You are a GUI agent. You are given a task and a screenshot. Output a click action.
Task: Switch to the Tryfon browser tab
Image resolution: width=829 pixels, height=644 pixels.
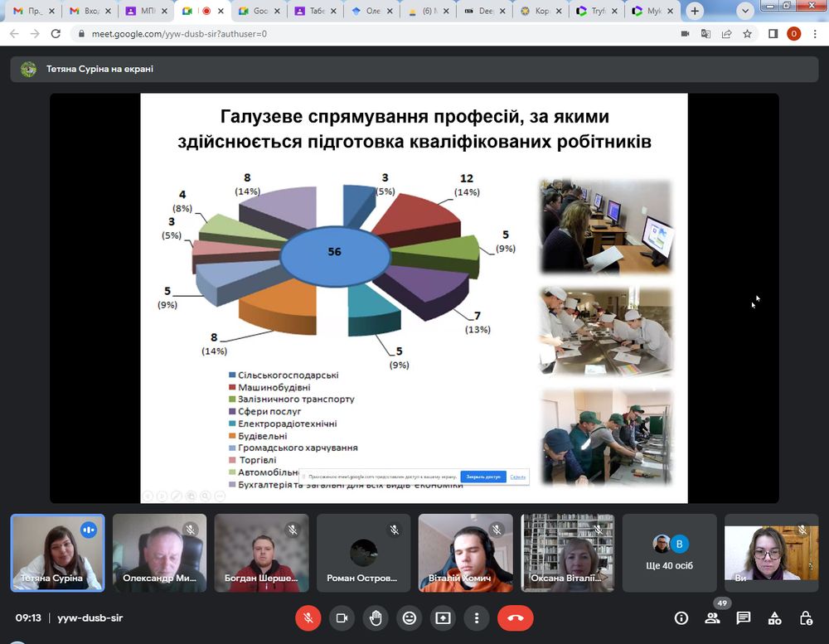(x=594, y=12)
